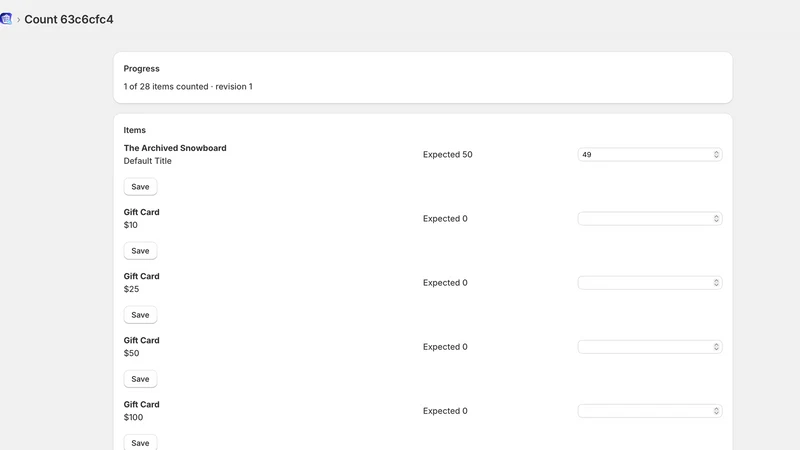Open the app icon in the breadcrumb
The height and width of the screenshot is (450, 800).
(x=6, y=19)
